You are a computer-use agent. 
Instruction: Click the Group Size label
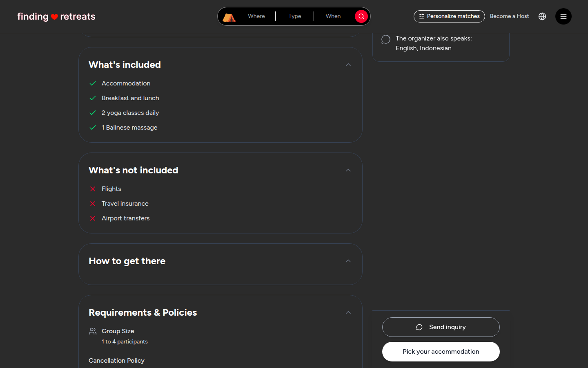(118, 331)
